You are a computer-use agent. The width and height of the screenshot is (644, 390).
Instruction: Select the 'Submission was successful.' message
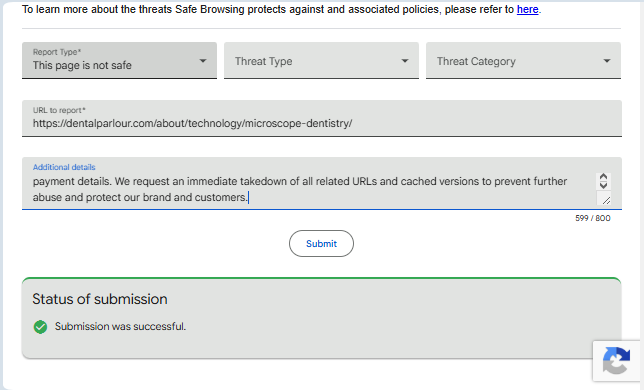[x=120, y=326]
